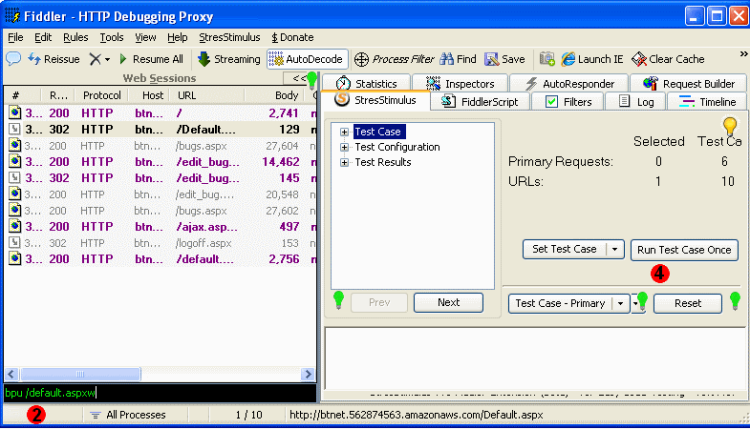Click left arrow of session list scrollbar

12,374
